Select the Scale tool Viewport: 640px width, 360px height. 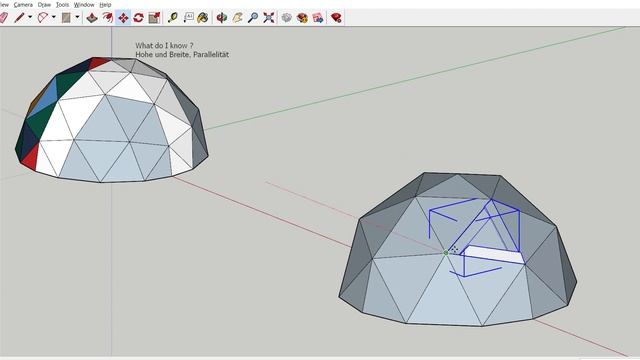[x=154, y=18]
